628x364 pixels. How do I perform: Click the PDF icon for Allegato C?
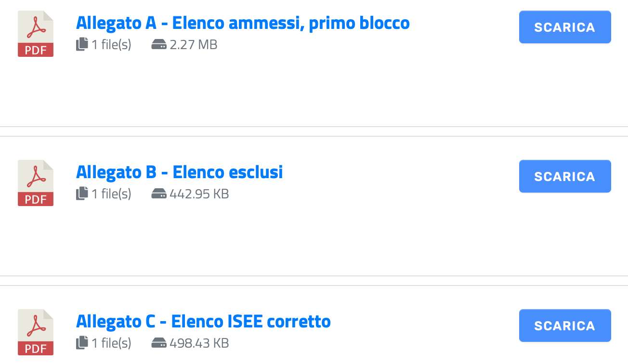click(x=36, y=332)
